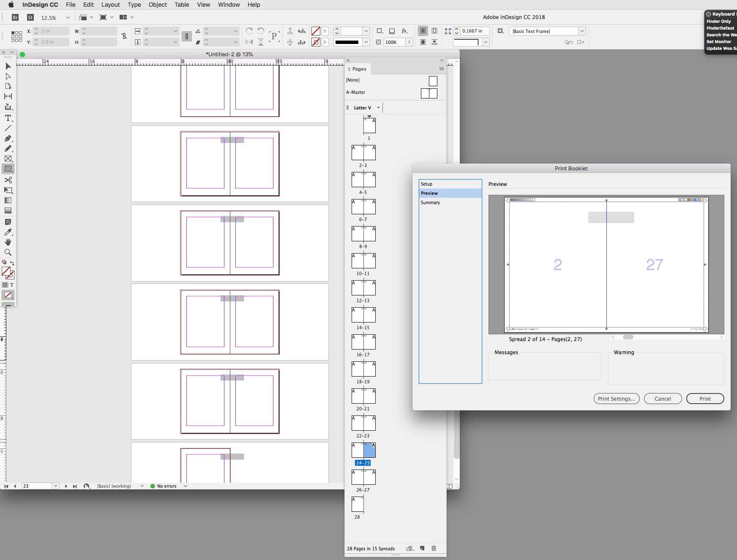Go to next page in status bar
The height and width of the screenshot is (560, 737).
click(66, 486)
